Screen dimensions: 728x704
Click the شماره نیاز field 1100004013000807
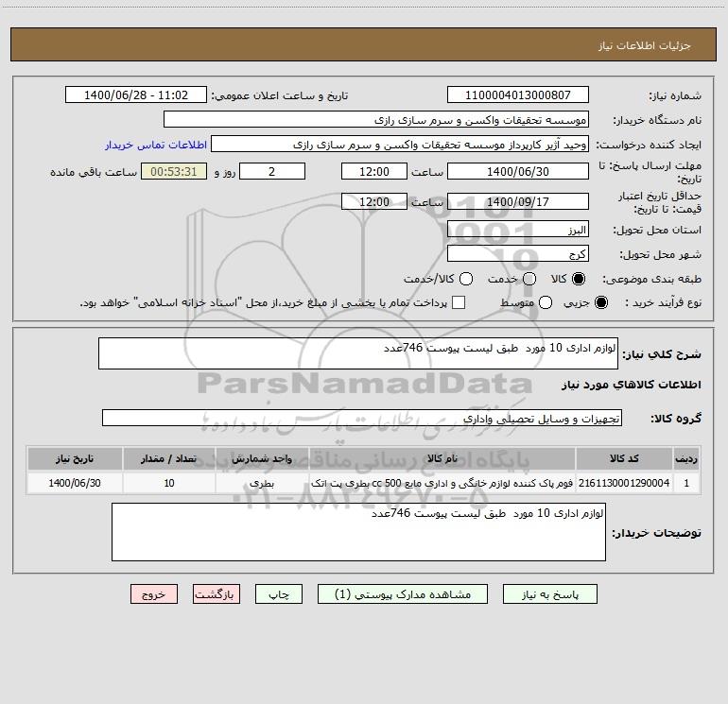pos(518,94)
